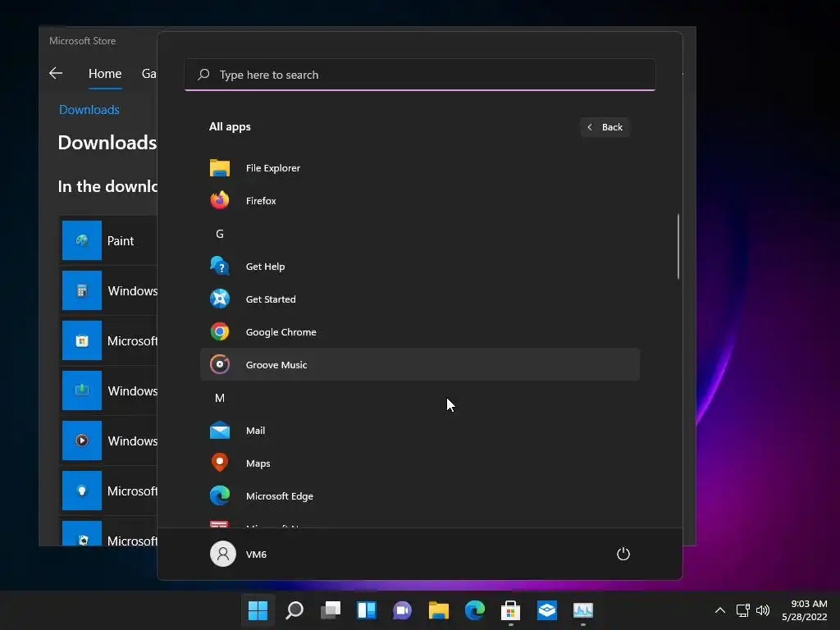Jump to apps by clicking letter G header

pyautogui.click(x=220, y=234)
